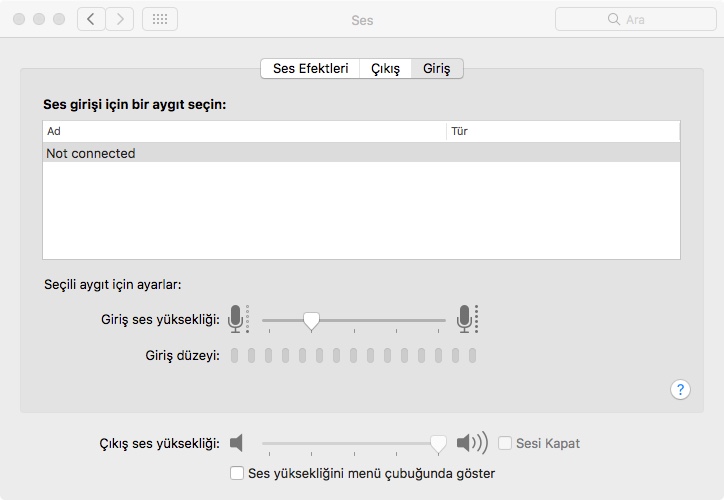Click the forward navigation arrow
This screenshot has height=500, width=724.
120,19
